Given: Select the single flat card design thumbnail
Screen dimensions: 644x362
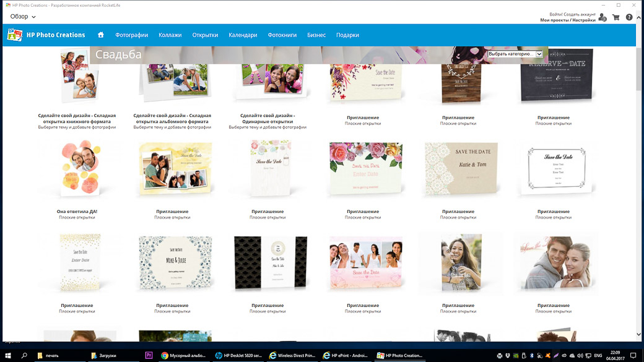Looking at the screenshot, I should tap(271, 80).
